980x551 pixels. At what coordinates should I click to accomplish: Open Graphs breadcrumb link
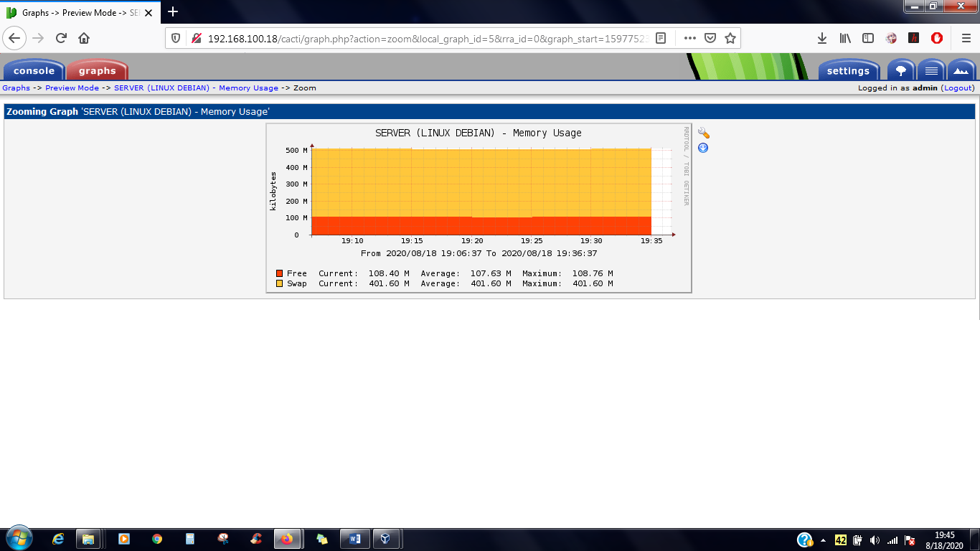17,88
